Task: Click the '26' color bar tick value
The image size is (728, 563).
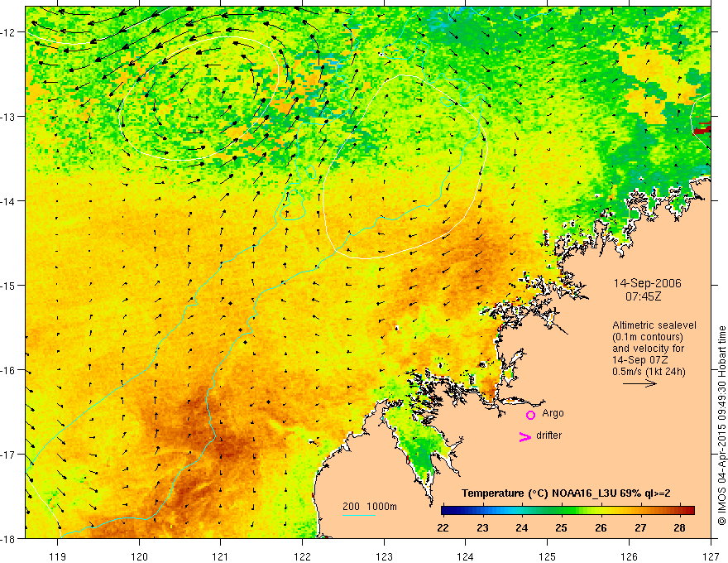Action: coord(601,527)
